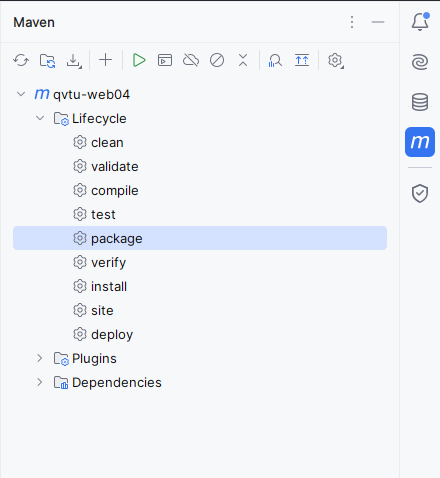Open Database tool window icon
440x478 pixels.
(x=420, y=102)
